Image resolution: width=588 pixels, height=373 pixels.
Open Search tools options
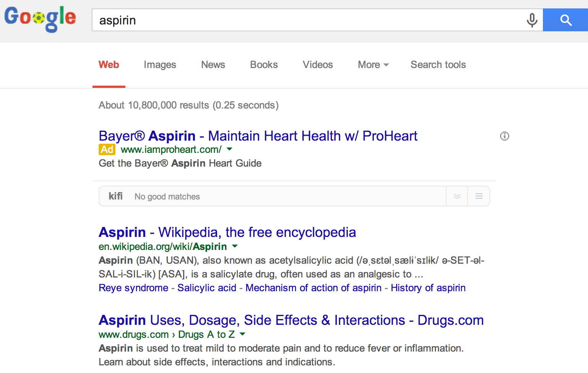438,65
